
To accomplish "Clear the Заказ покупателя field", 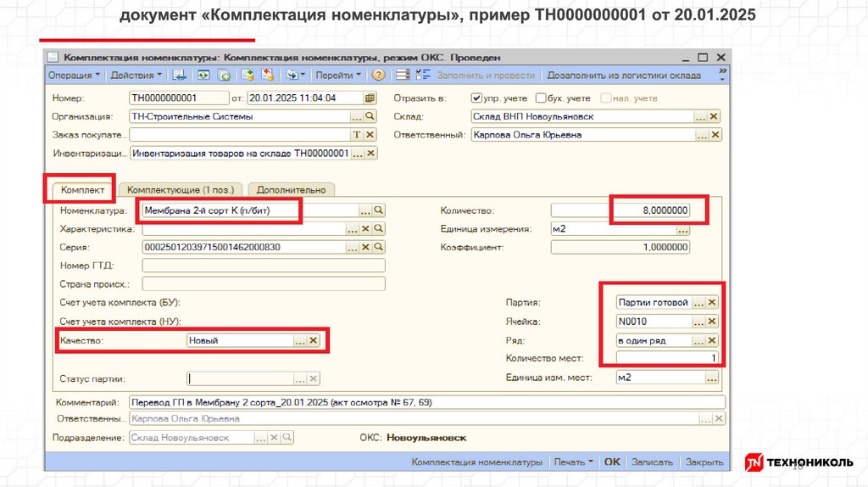I will pyautogui.click(x=370, y=135).
